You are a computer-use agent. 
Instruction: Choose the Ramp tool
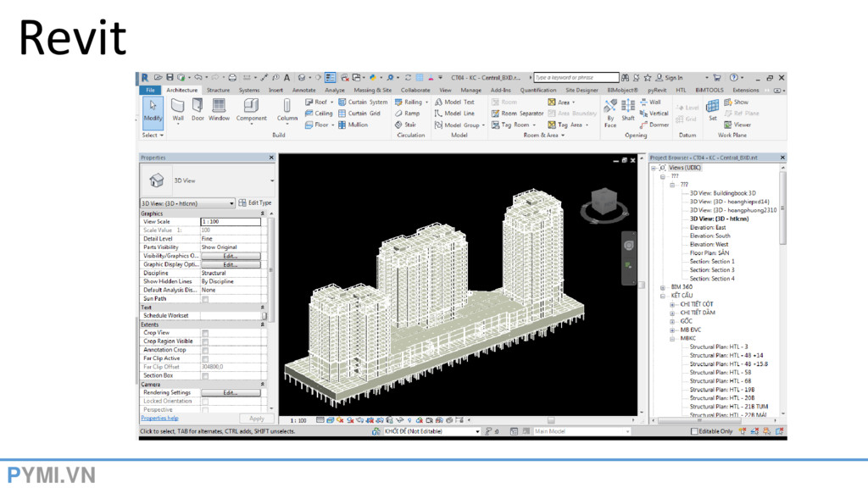click(408, 114)
